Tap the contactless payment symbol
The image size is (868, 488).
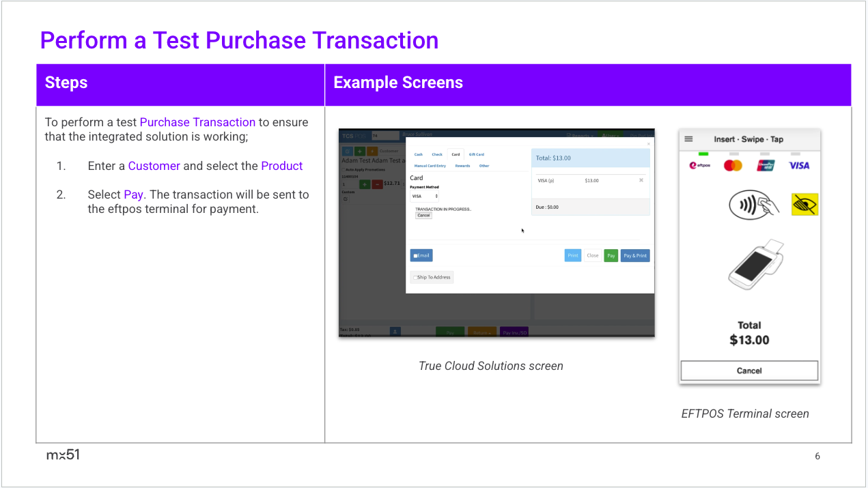(x=753, y=204)
